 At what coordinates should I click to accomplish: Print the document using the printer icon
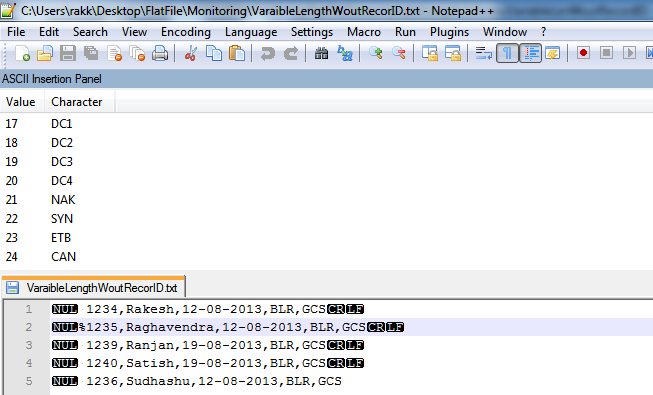click(160, 53)
